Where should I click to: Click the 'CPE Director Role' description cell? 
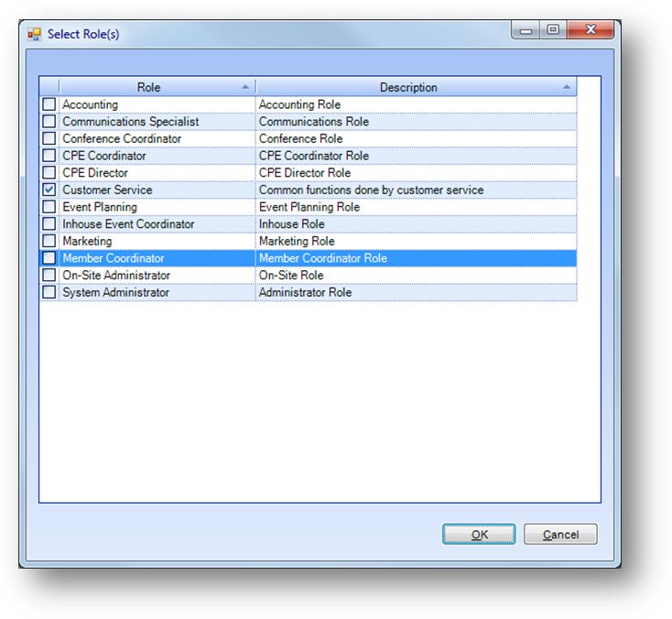pyautogui.click(x=417, y=173)
